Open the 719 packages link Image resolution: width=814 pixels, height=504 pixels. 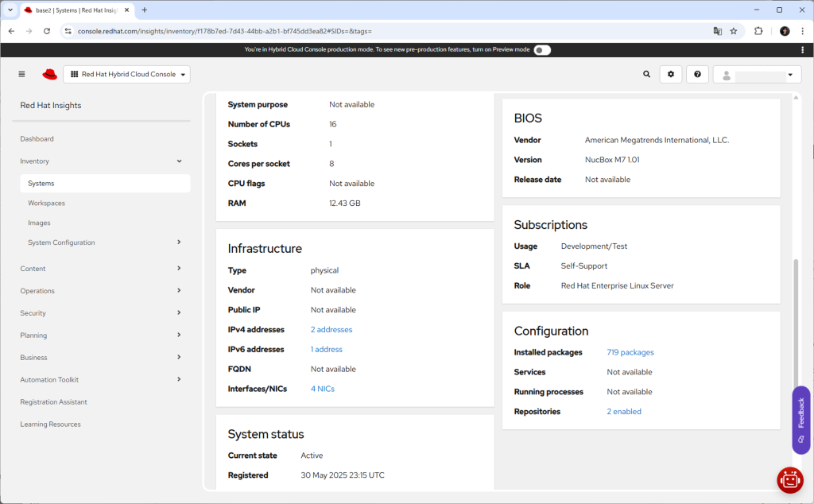[630, 352]
